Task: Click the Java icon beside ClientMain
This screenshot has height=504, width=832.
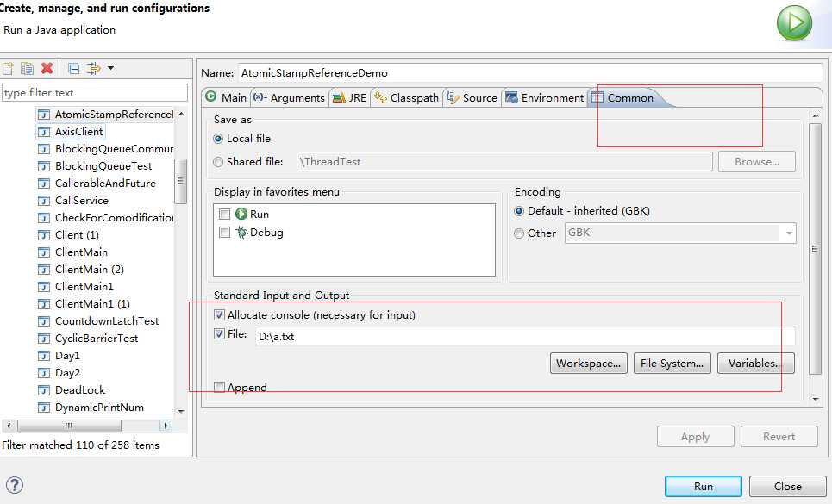Action: [45, 252]
